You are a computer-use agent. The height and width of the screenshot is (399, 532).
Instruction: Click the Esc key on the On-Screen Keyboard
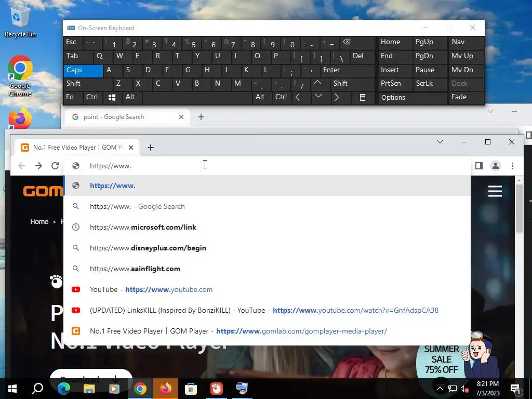(73, 42)
